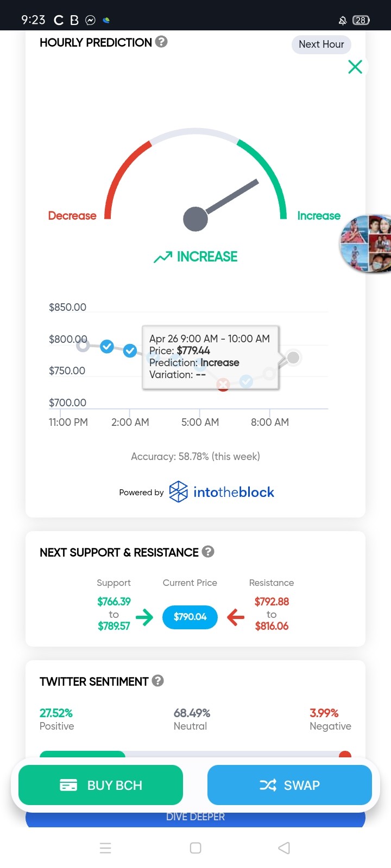Select second blue checkmark chart point
This screenshot has width=391, height=868.
click(x=130, y=351)
